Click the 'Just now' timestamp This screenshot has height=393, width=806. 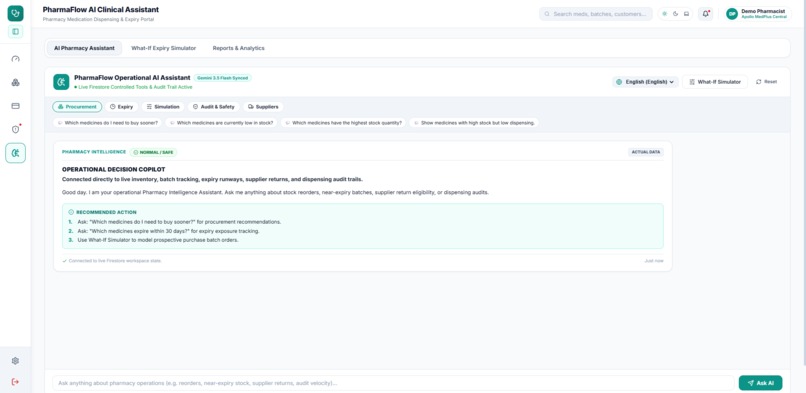(654, 261)
